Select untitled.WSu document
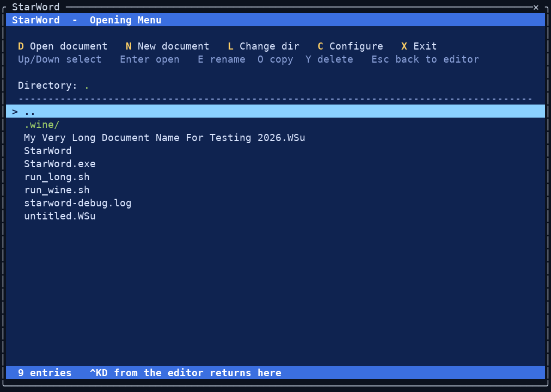The width and height of the screenshot is (551, 392). (x=60, y=216)
